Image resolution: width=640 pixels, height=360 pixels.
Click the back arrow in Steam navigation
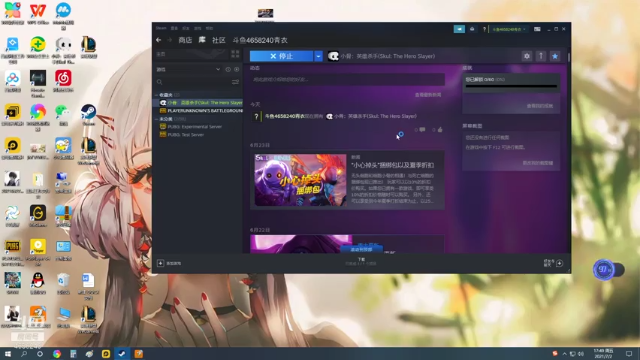coord(159,40)
